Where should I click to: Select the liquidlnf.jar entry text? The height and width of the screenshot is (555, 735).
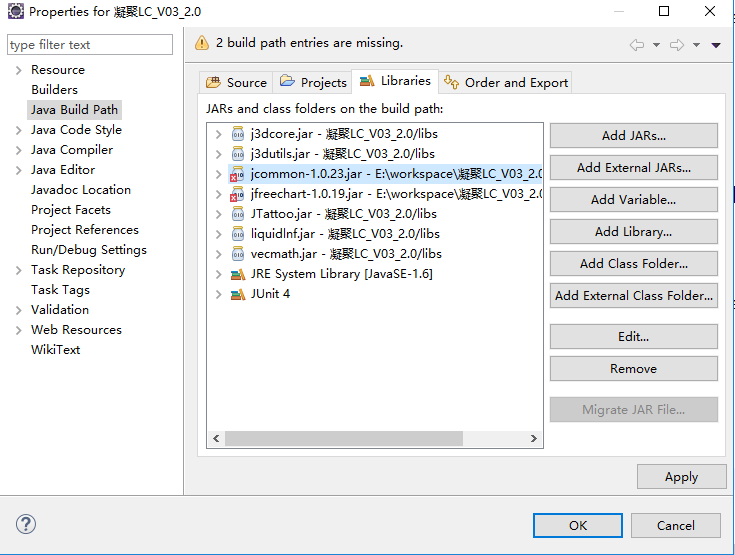click(345, 233)
